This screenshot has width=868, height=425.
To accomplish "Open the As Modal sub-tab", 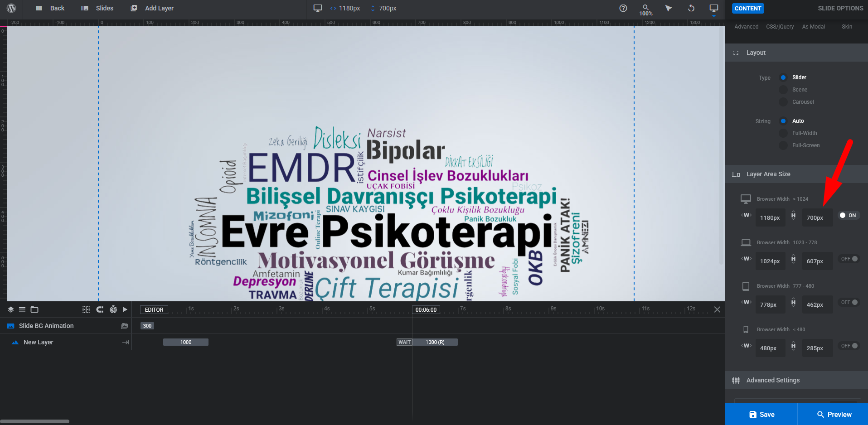I will point(814,27).
